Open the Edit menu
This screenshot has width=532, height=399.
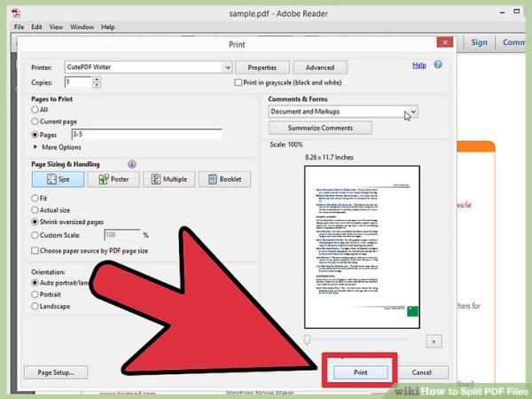pos(36,27)
